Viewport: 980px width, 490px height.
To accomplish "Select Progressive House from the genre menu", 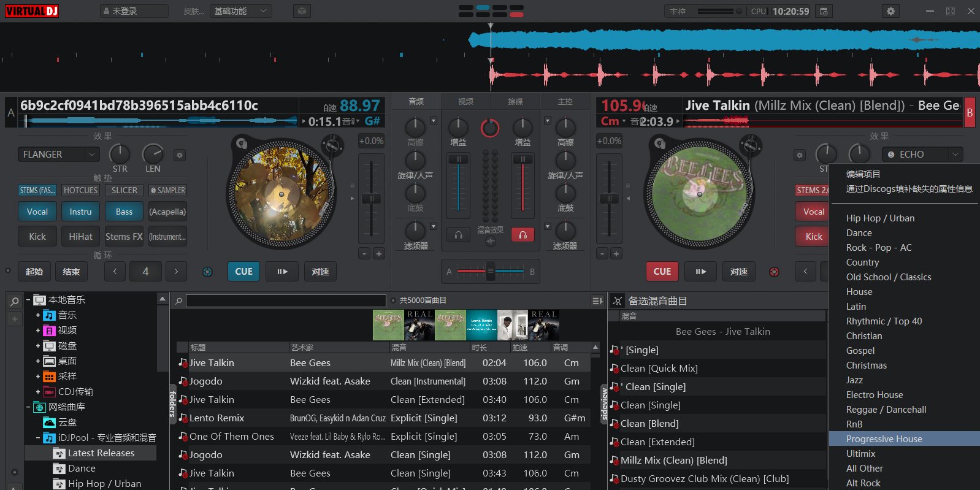I will [x=884, y=438].
